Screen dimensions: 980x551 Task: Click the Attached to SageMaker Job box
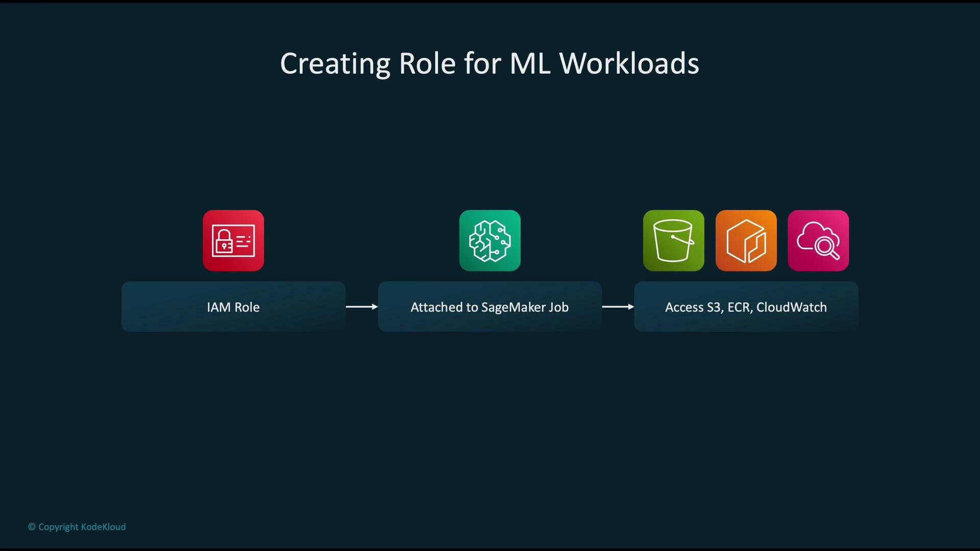pos(490,307)
